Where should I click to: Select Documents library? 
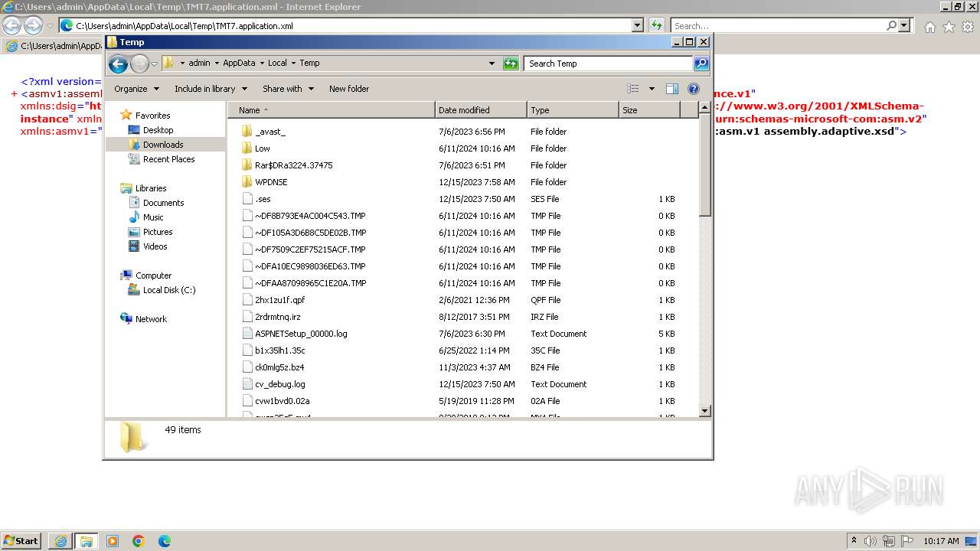pos(163,203)
